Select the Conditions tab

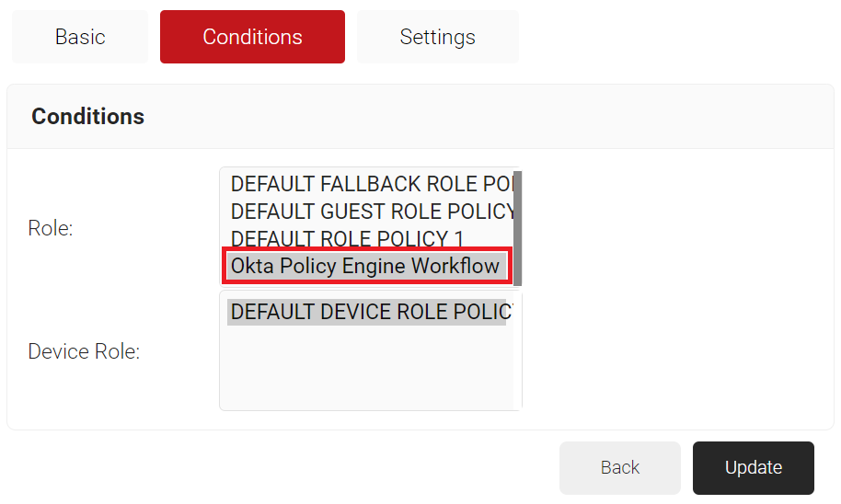252,37
